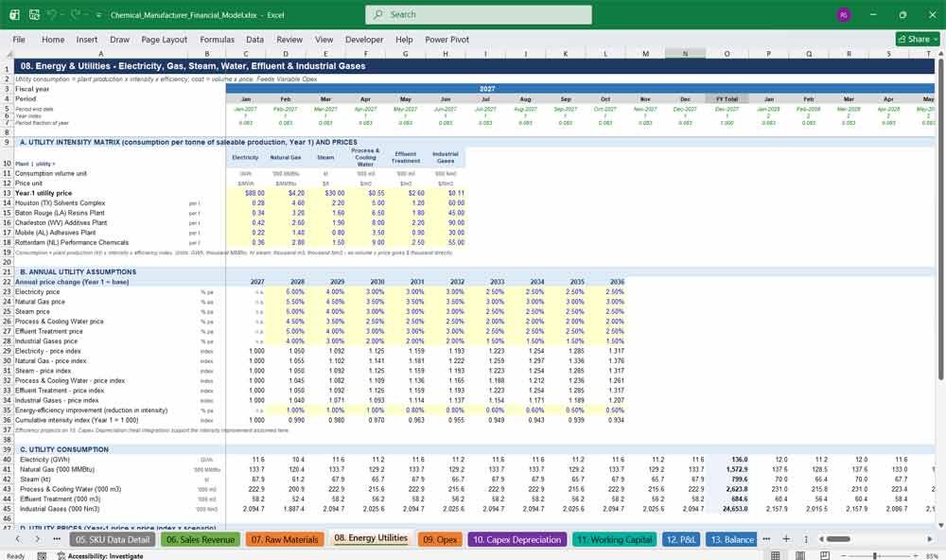Click horizontal scrollbar left arrow
Image resolution: width=946 pixels, height=560 pixels.
[x=821, y=539]
